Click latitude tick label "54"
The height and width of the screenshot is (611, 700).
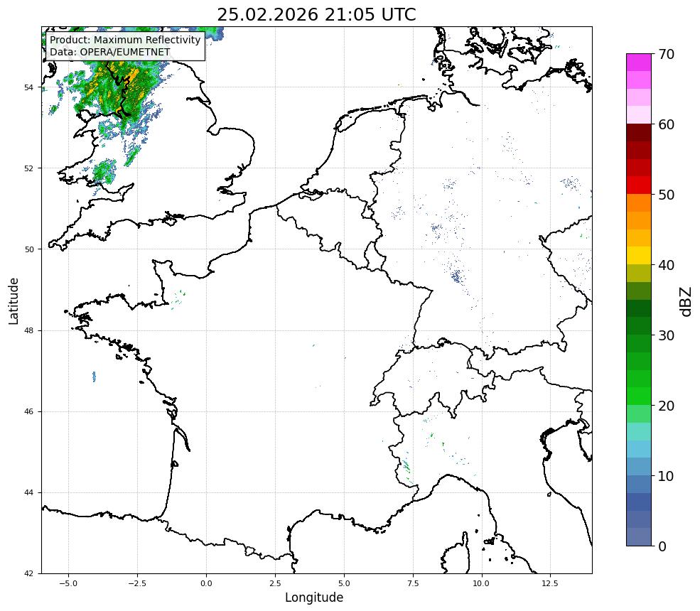point(28,87)
